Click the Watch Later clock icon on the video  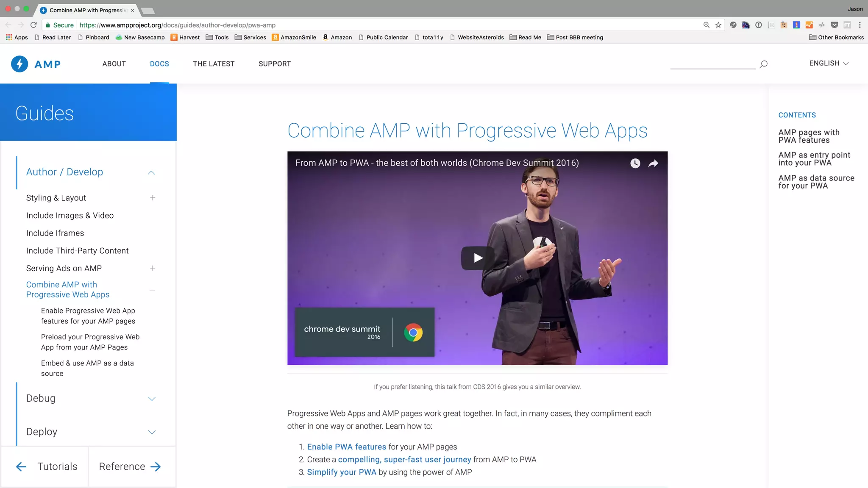pyautogui.click(x=635, y=163)
